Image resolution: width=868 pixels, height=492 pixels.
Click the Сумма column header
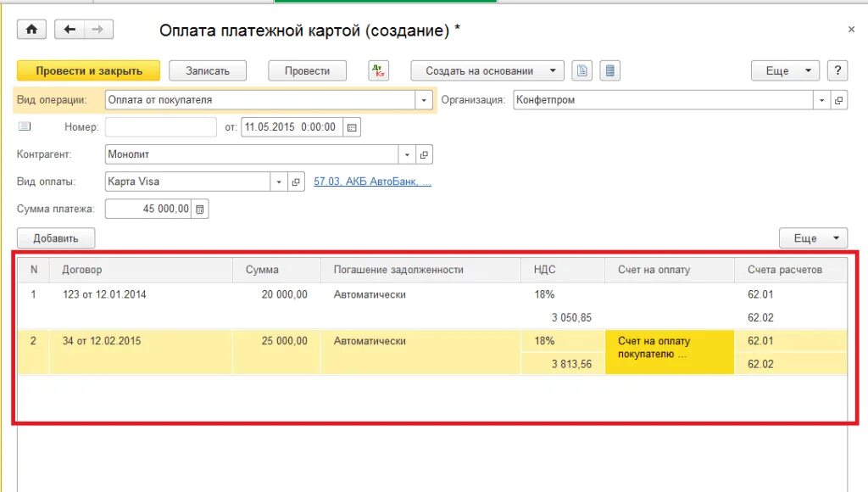point(276,270)
